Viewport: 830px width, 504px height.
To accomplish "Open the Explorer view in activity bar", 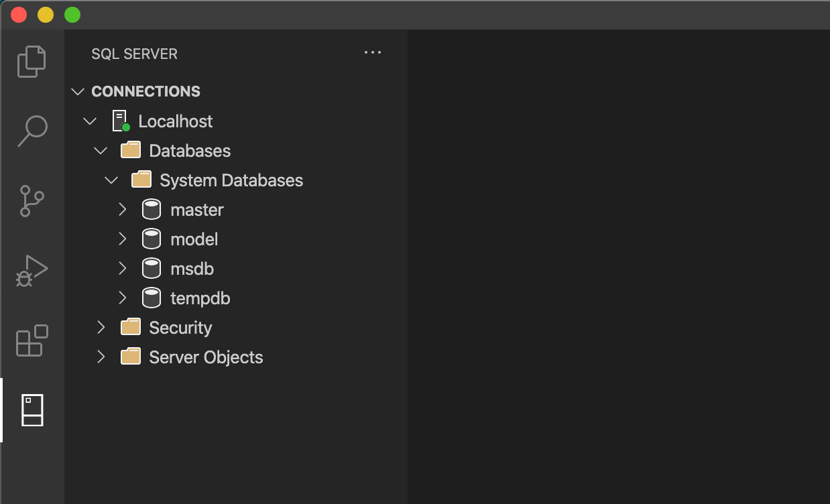I will tap(32, 62).
